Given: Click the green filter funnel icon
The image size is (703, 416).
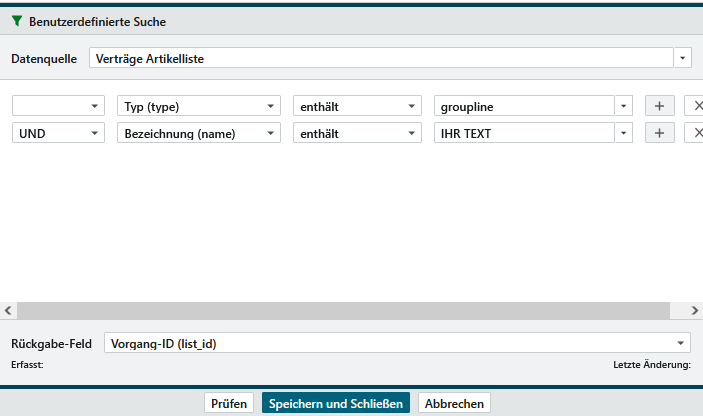Looking at the screenshot, I should (x=16, y=21).
